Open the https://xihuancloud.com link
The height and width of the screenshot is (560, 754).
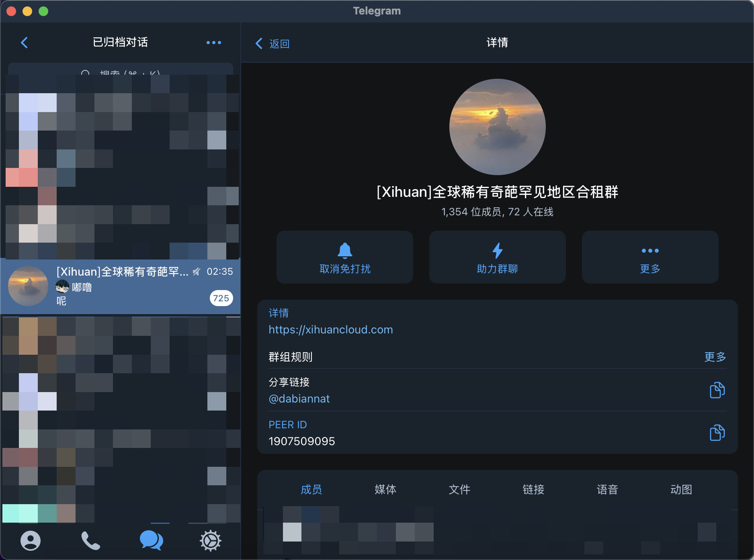331,329
